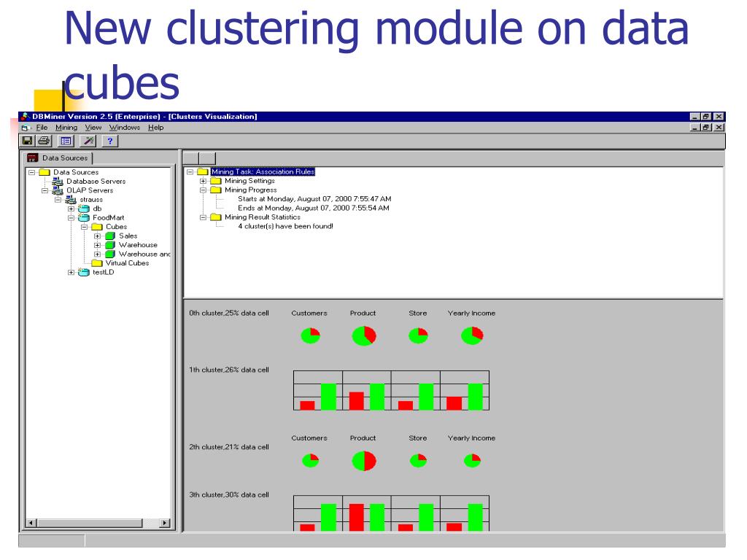Click the Mining Progress folder icon

(216, 190)
